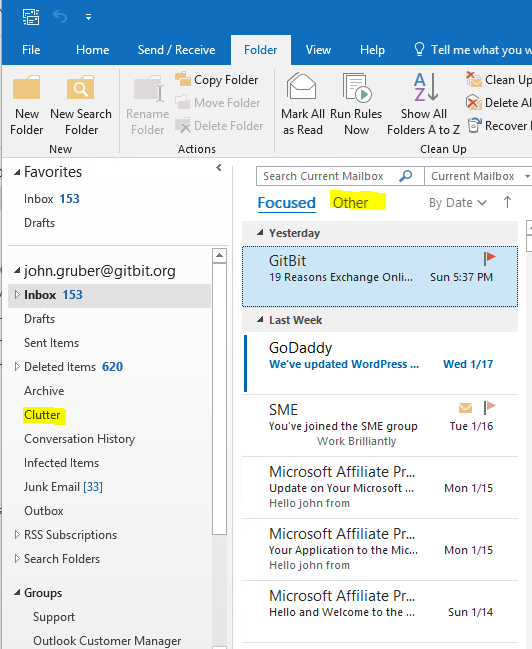Open the GoDaddy WordPress email

380,363
